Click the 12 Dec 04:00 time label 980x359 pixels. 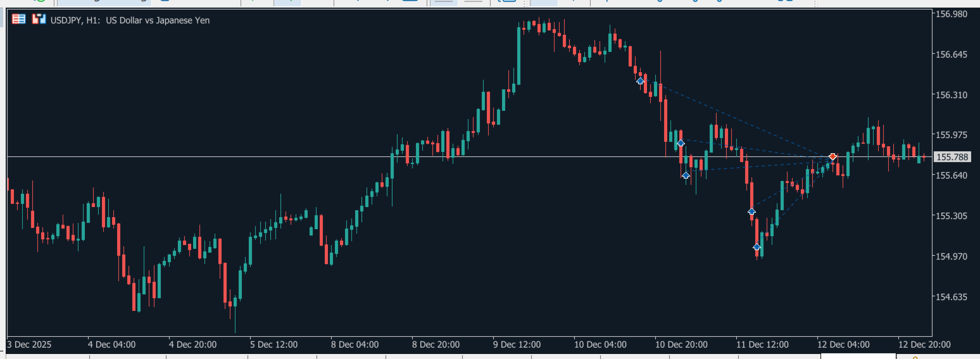tap(844, 344)
